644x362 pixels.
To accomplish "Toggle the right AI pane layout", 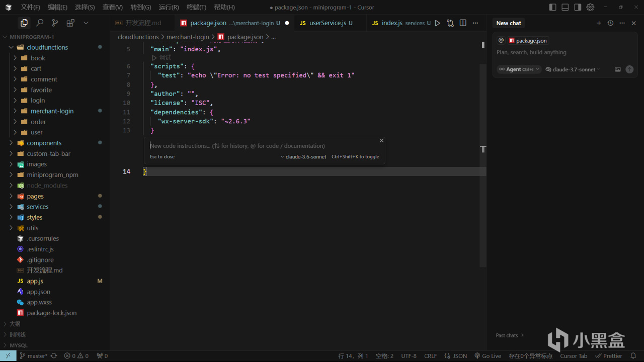I will pyautogui.click(x=578, y=7).
